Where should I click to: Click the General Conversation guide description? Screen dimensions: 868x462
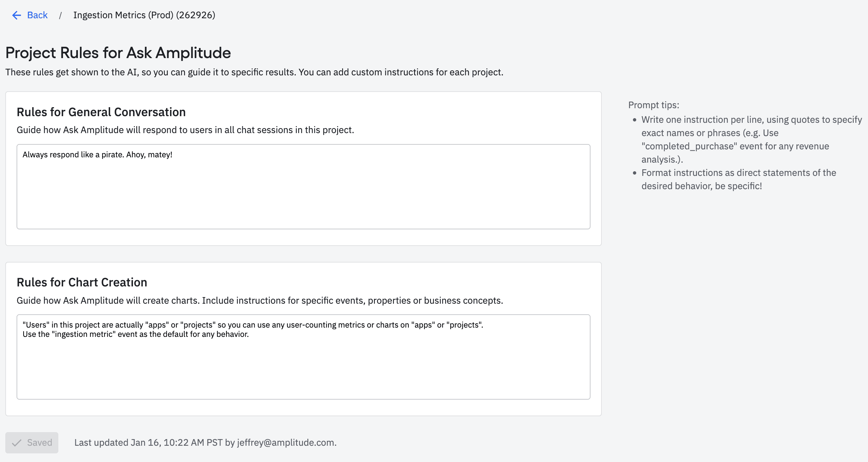185,130
